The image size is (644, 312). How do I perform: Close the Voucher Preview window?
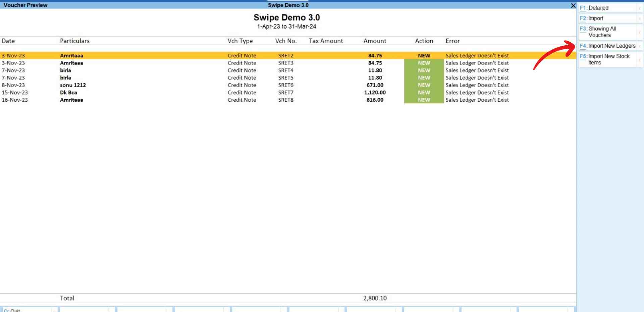coord(573,5)
